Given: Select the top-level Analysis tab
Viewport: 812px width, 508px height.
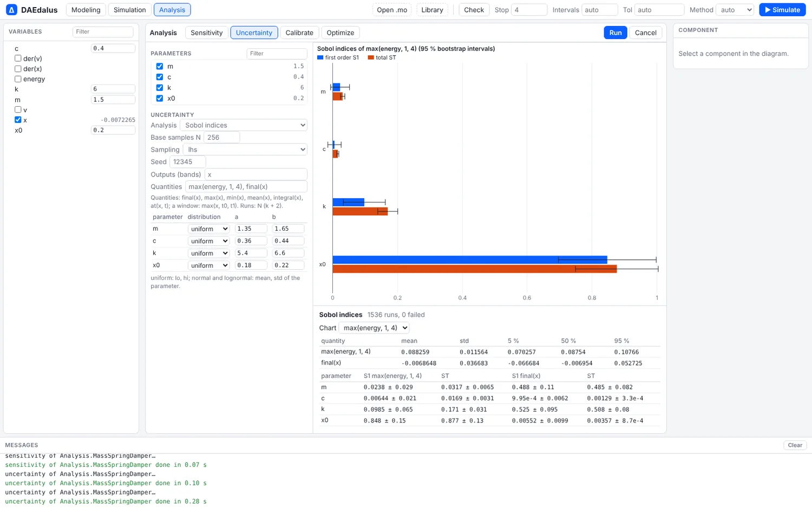Looking at the screenshot, I should point(172,10).
